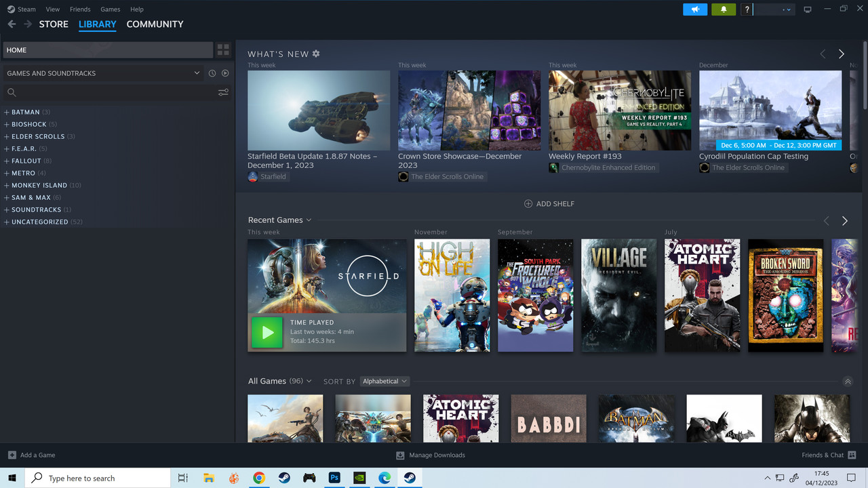Click the HOME library button

tap(108, 49)
